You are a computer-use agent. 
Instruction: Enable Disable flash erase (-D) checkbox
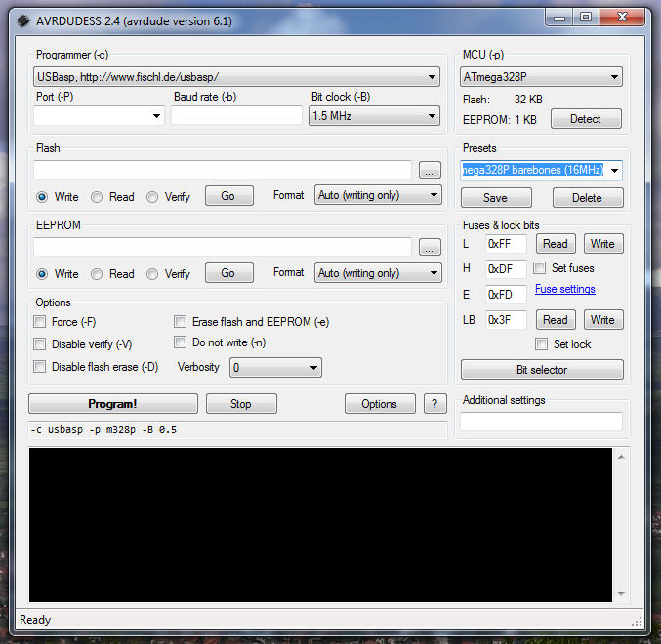[x=40, y=367]
